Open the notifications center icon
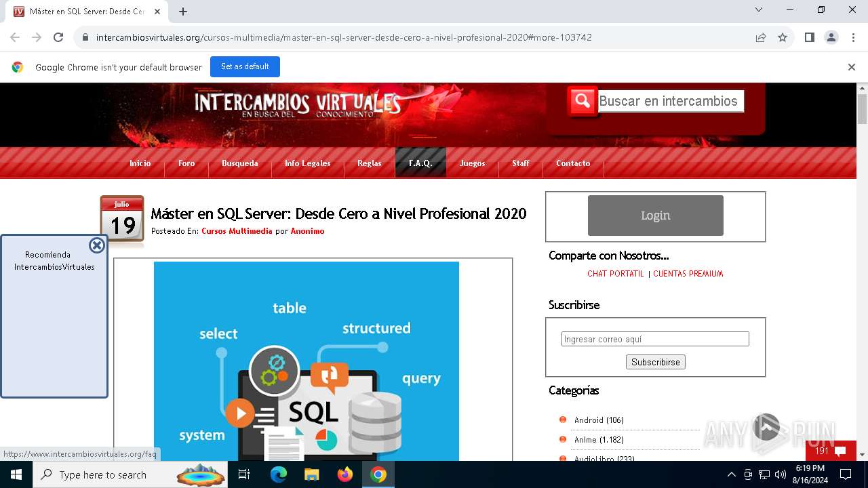Screen dimensions: 868x488 coord(846,474)
